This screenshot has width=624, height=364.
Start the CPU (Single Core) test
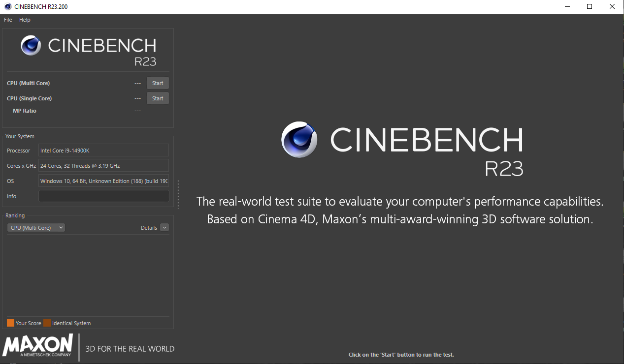[158, 98]
